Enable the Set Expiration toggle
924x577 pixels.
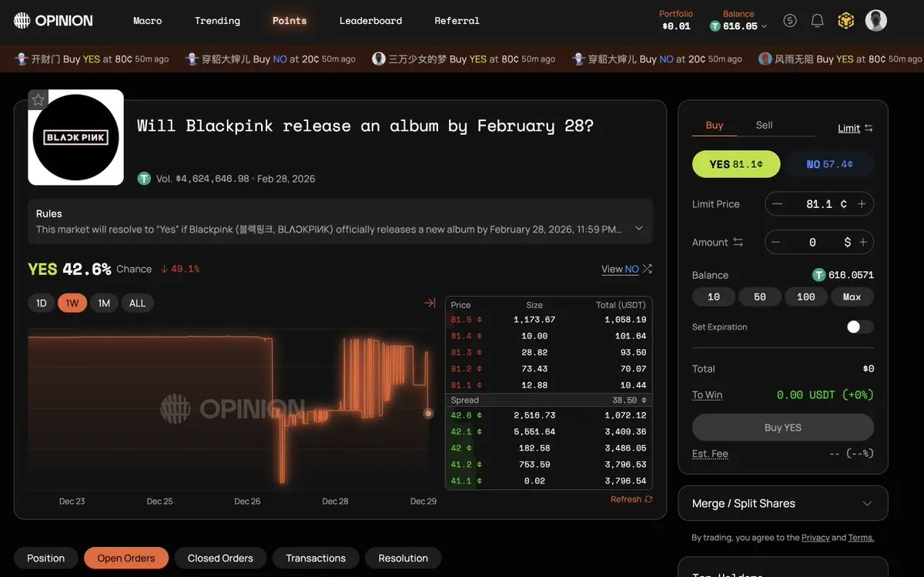860,327
